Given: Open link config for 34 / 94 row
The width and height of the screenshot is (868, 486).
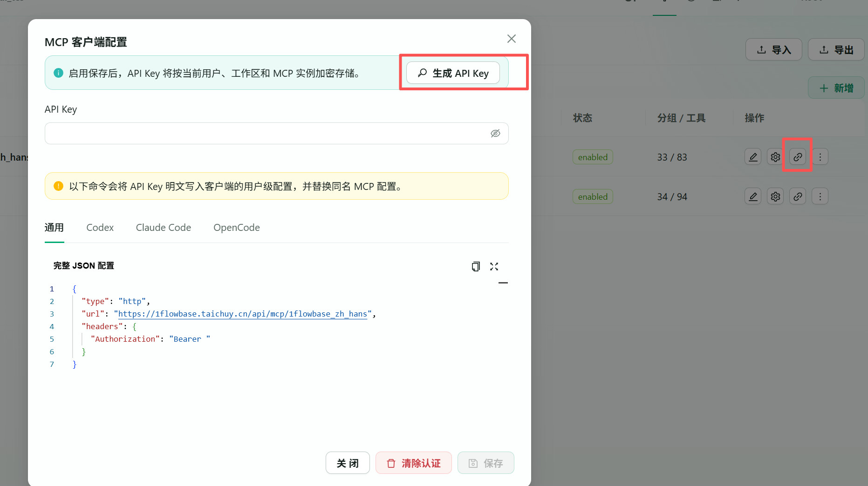Looking at the screenshot, I should [798, 196].
